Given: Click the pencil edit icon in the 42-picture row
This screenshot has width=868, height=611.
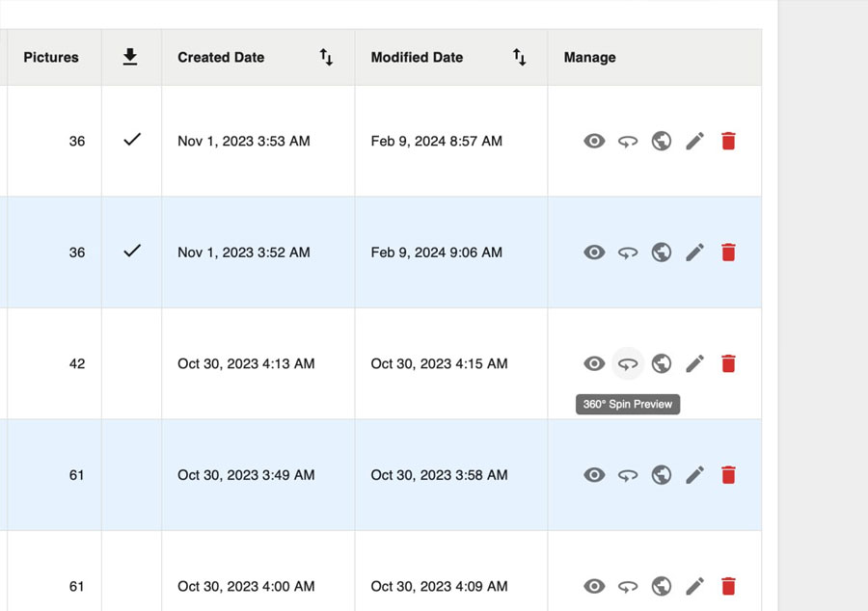Looking at the screenshot, I should [694, 363].
